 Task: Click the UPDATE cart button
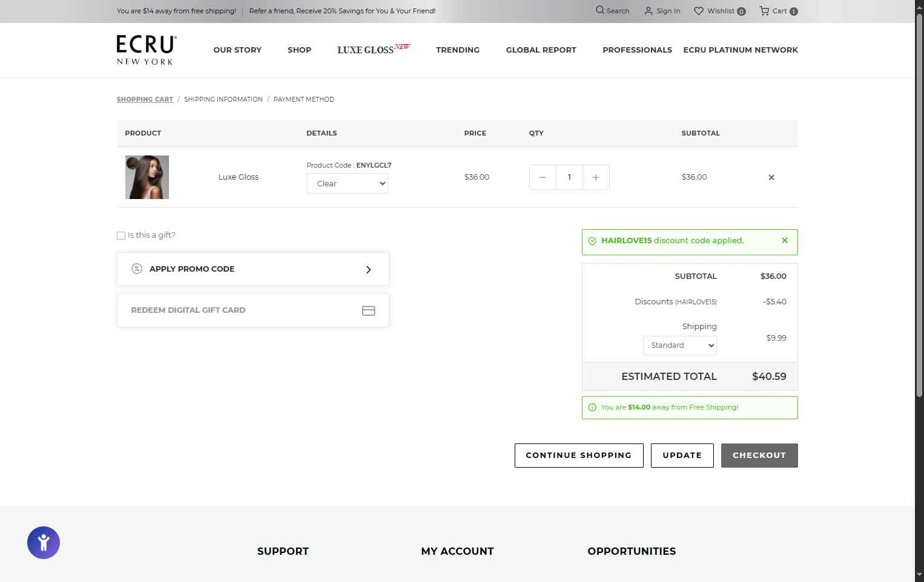pyautogui.click(x=682, y=456)
